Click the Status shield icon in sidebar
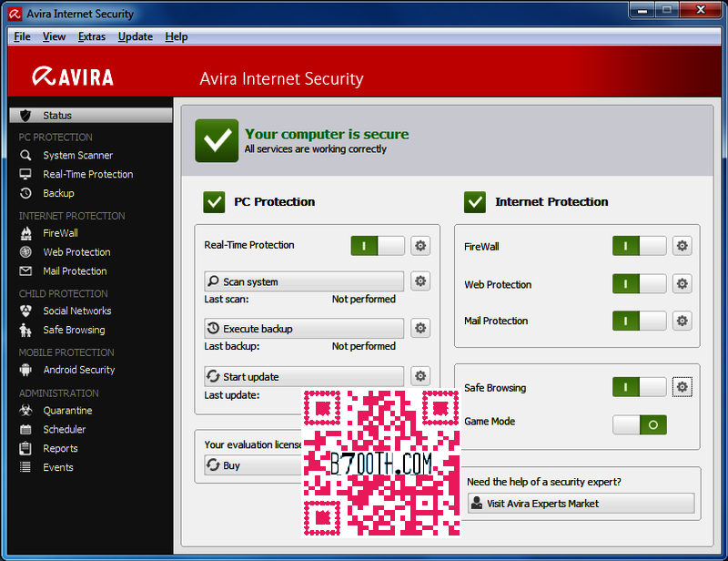The width and height of the screenshot is (728, 561). (x=25, y=116)
